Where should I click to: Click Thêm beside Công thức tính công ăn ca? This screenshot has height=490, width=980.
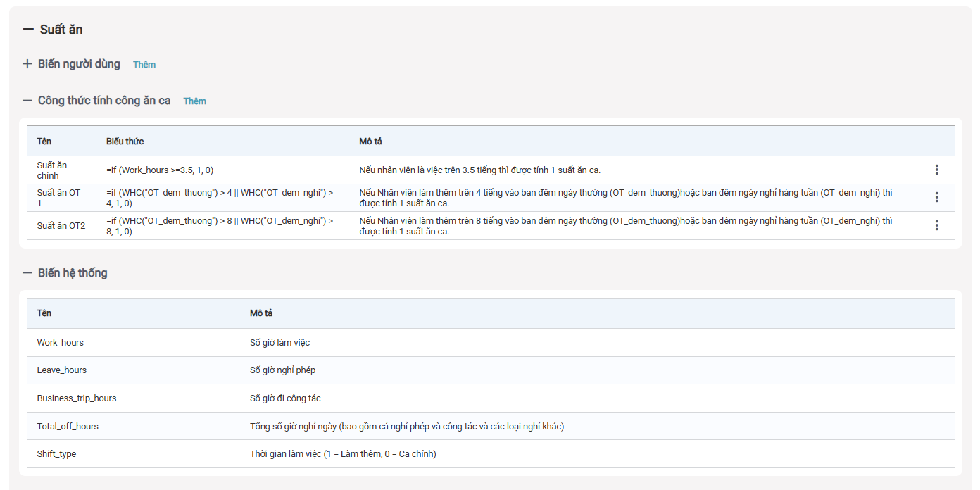[194, 101]
